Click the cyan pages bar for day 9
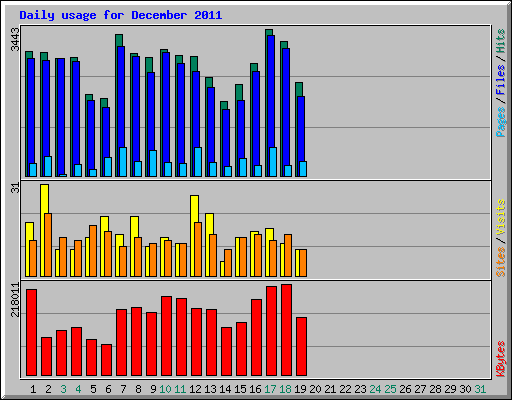This screenshot has width=512, height=400. (x=153, y=163)
